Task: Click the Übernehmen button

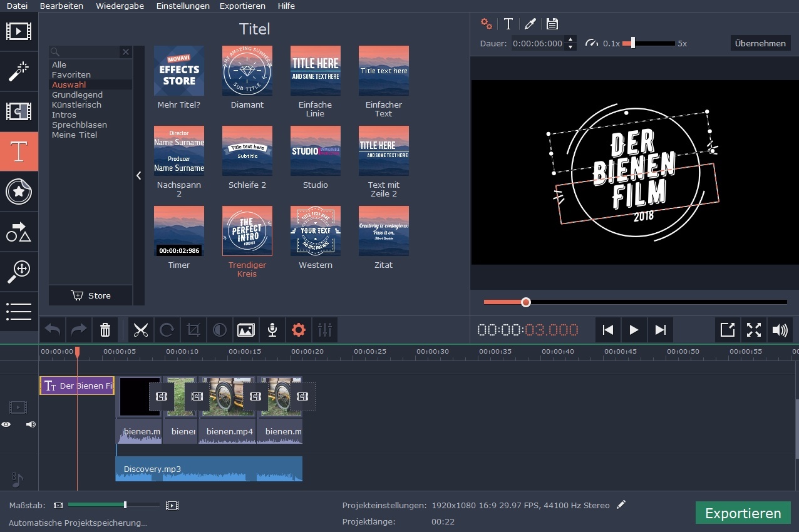Action: [x=760, y=43]
